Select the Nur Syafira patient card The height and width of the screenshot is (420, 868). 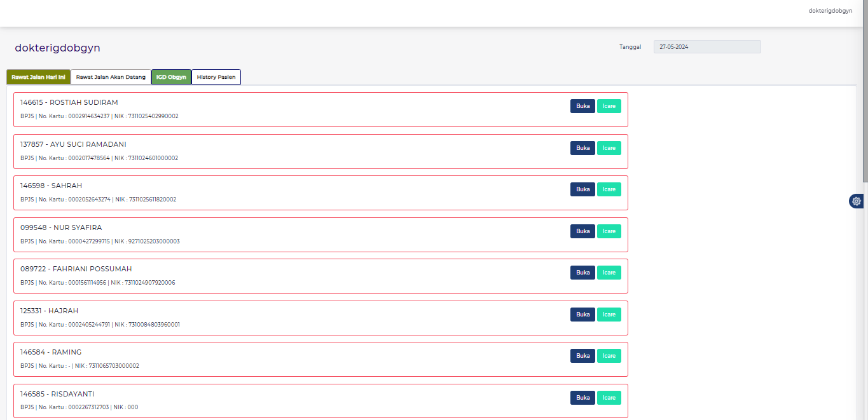point(286,234)
